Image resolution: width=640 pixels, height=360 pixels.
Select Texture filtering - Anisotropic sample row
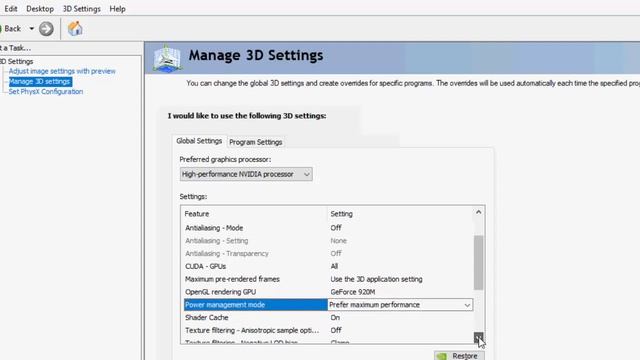pyautogui.click(x=328, y=330)
